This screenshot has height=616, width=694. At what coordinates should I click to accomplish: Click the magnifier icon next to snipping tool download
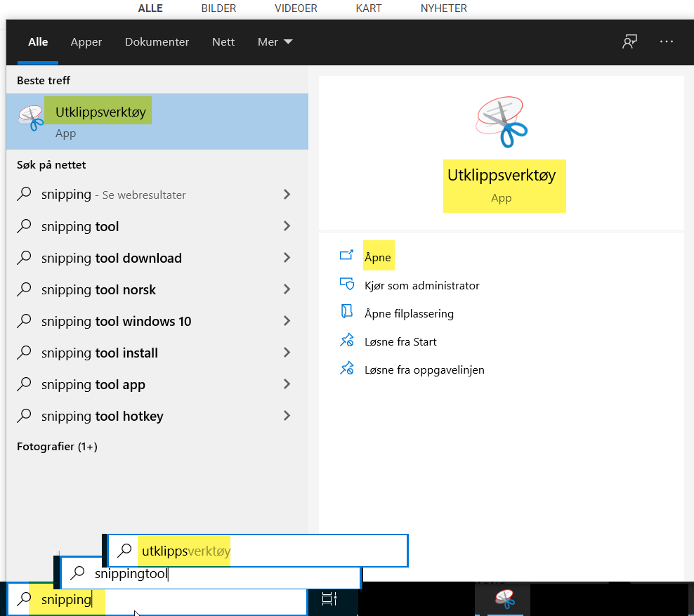click(24, 258)
